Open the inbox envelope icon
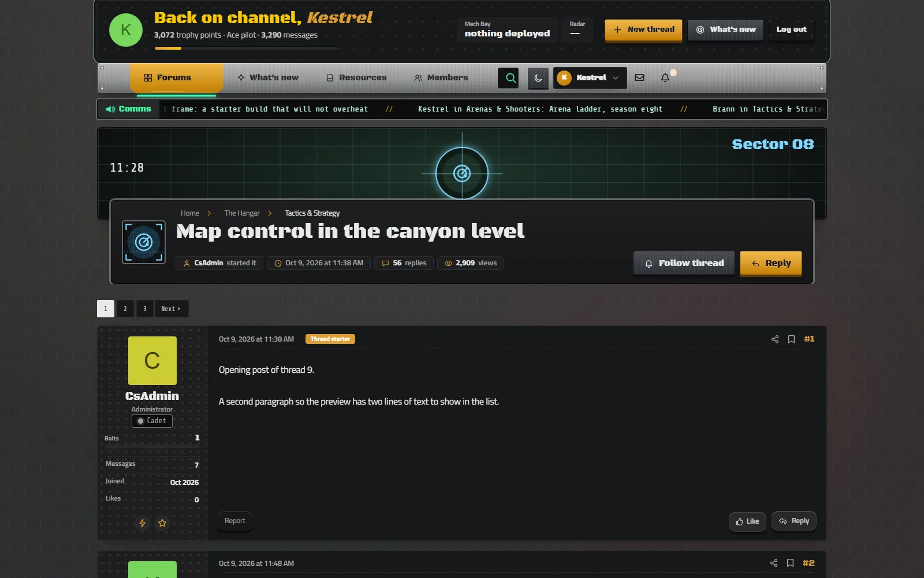Image resolution: width=924 pixels, height=578 pixels. [x=639, y=77]
